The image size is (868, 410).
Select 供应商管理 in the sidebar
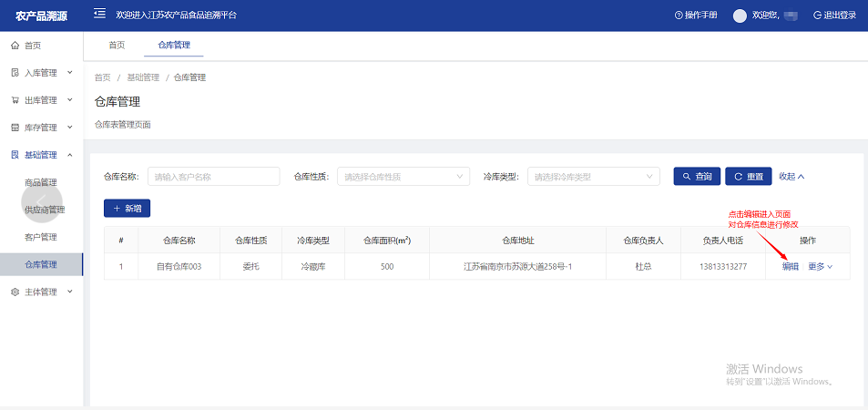(45, 210)
